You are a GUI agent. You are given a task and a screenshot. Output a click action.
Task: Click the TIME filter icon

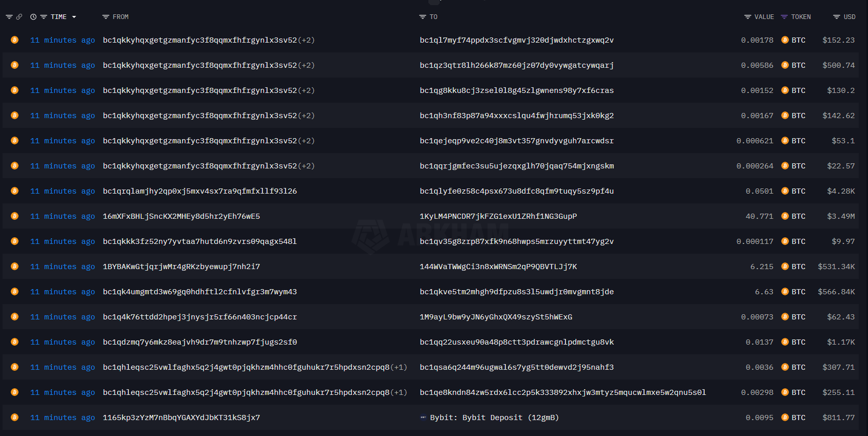pos(44,17)
